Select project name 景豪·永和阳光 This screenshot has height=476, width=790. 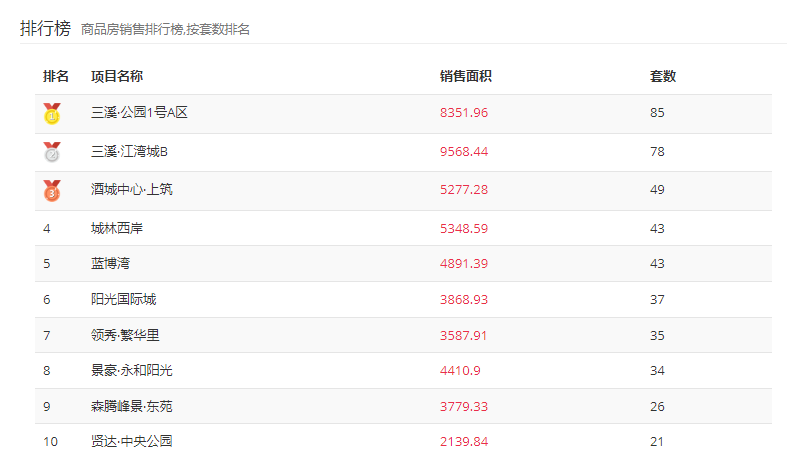[x=131, y=370]
